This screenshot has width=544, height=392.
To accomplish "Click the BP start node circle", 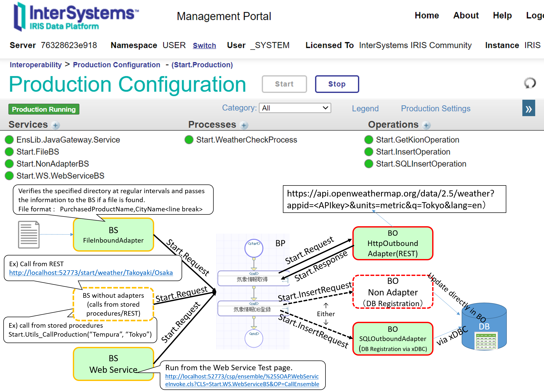I will click(x=254, y=248).
